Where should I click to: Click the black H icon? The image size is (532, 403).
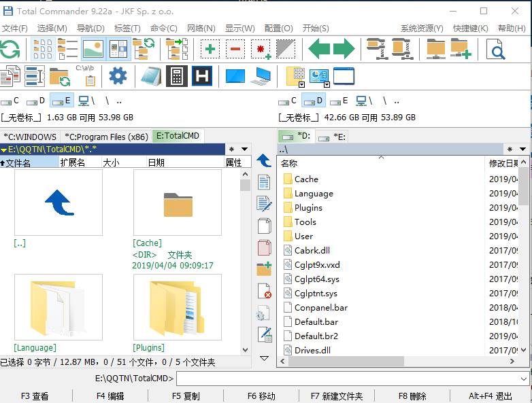202,76
